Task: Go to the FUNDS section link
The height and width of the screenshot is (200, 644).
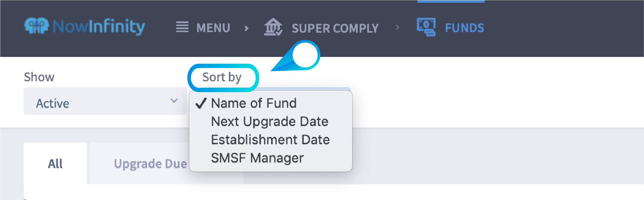Action: click(x=464, y=28)
